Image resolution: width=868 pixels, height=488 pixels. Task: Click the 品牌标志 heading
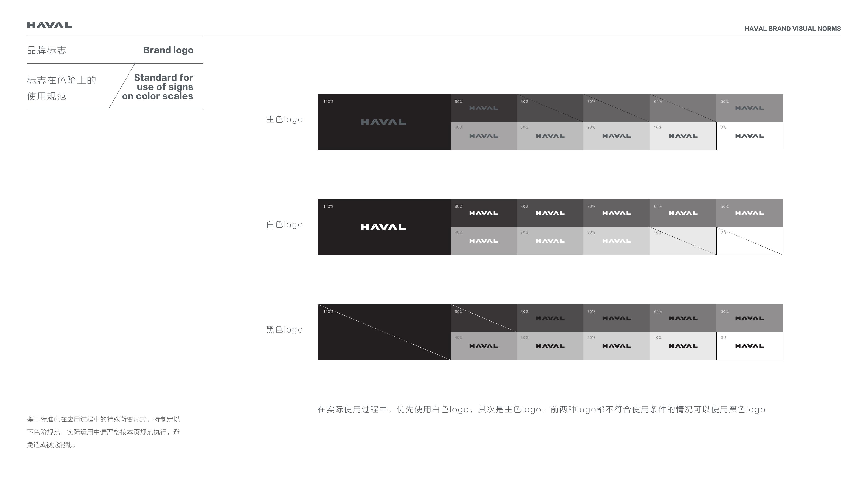pyautogui.click(x=46, y=50)
